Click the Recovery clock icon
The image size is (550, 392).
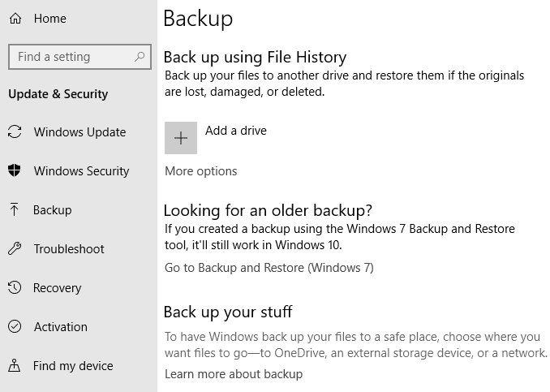click(x=15, y=287)
